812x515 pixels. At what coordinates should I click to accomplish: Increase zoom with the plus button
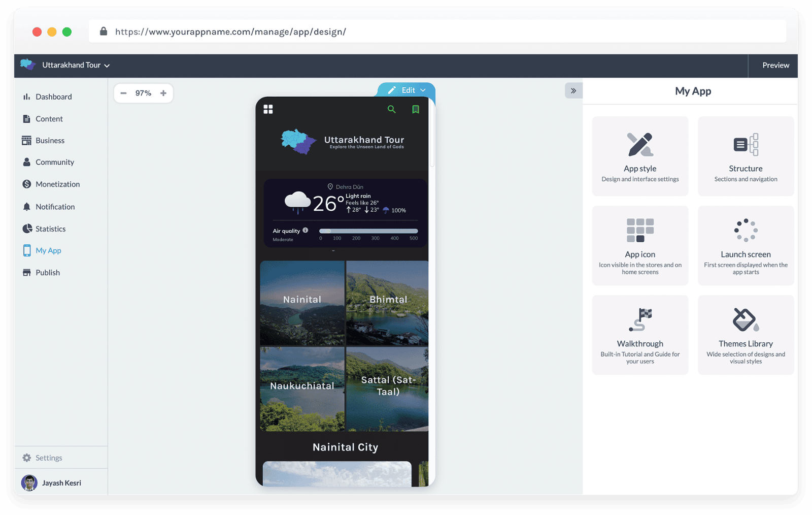[x=163, y=93]
